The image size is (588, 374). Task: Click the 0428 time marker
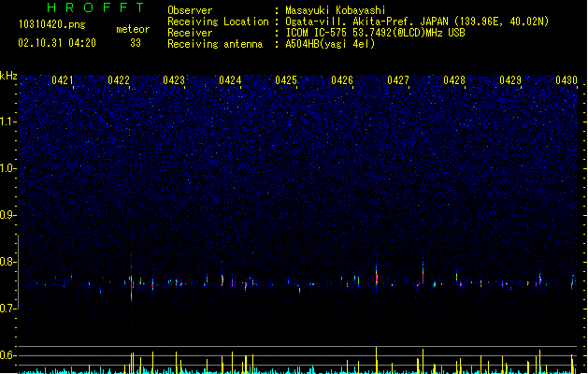(x=454, y=80)
